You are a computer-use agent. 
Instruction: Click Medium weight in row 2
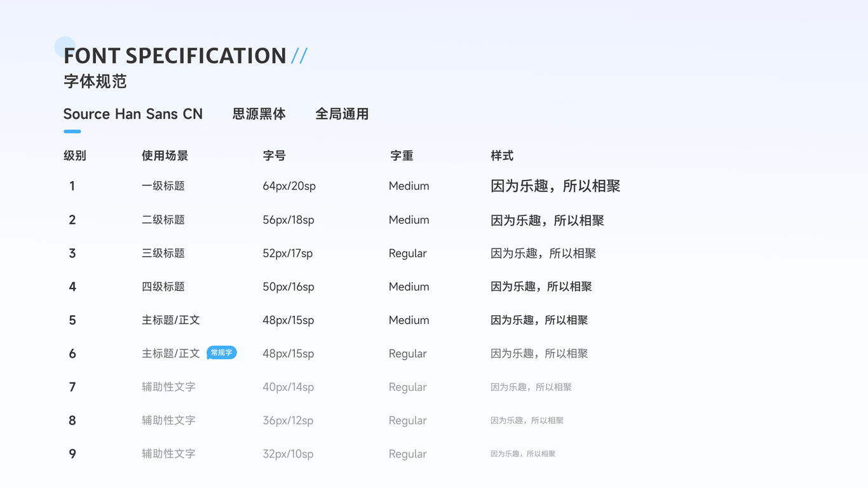point(409,220)
